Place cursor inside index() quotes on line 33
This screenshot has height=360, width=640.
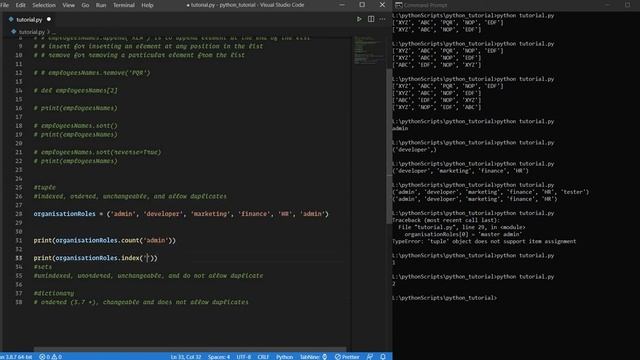pos(148,258)
